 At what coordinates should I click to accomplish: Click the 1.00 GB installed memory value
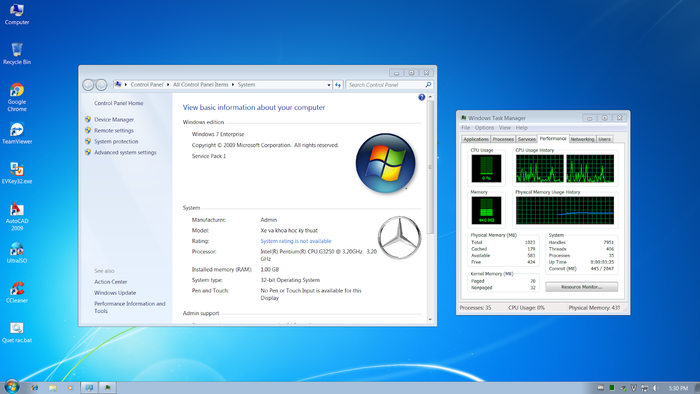point(270,270)
